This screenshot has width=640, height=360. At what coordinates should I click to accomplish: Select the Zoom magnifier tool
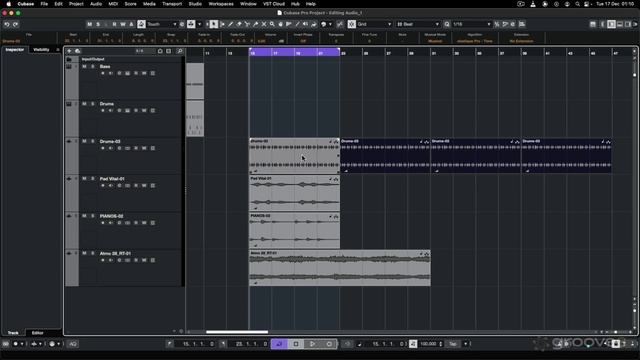coord(272,24)
